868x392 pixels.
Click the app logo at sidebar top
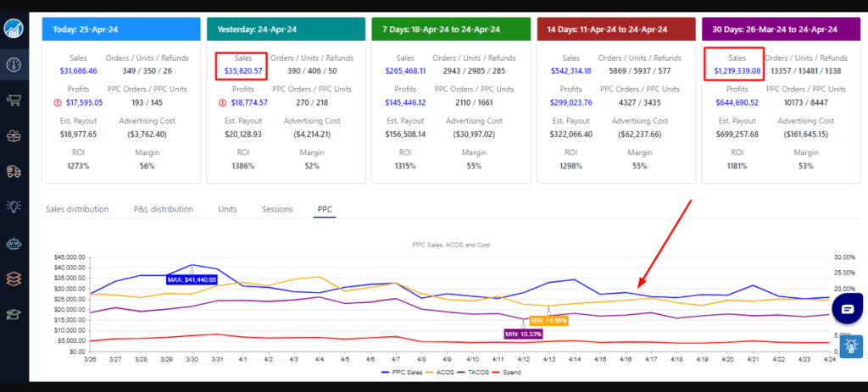(x=14, y=26)
